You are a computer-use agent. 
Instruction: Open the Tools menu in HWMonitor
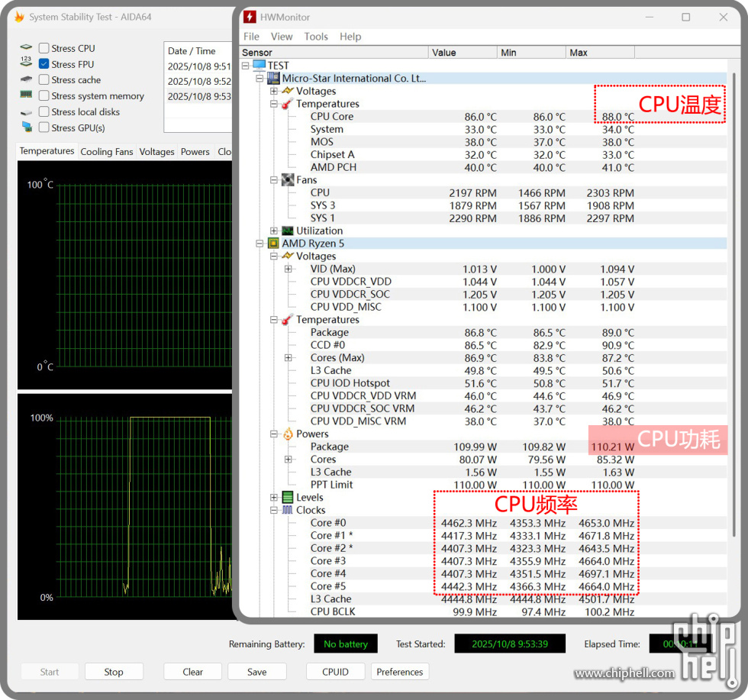pyautogui.click(x=315, y=37)
